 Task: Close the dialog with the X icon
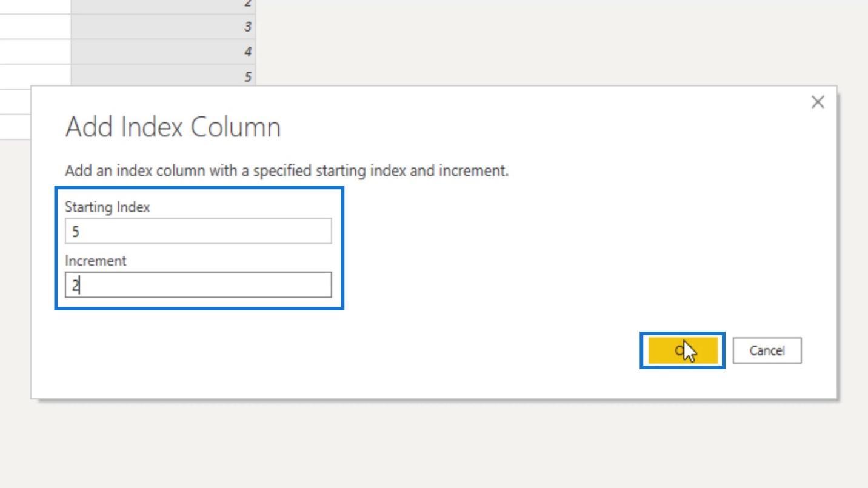click(818, 102)
